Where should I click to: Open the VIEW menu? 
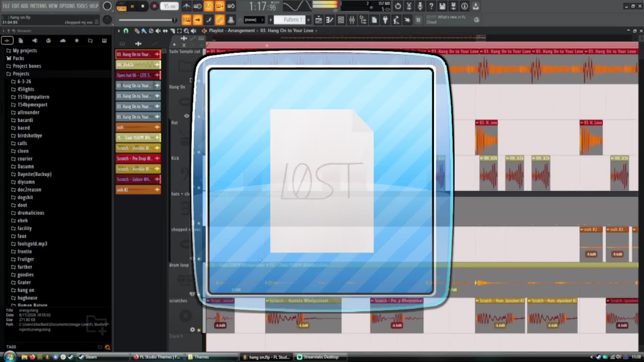[53, 6]
